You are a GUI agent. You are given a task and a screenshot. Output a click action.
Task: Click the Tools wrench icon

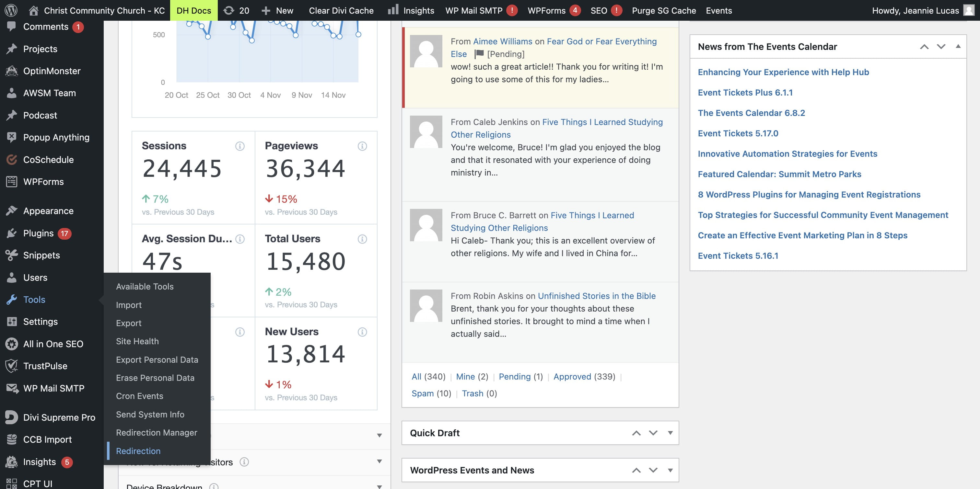pos(11,300)
